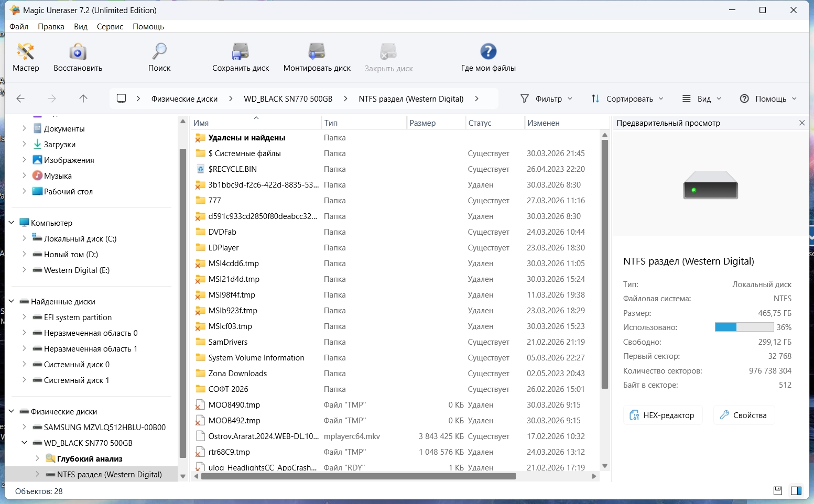Click WD_BLACK SN770 500GB in the breadcrumb
The width and height of the screenshot is (814, 504).
point(288,98)
